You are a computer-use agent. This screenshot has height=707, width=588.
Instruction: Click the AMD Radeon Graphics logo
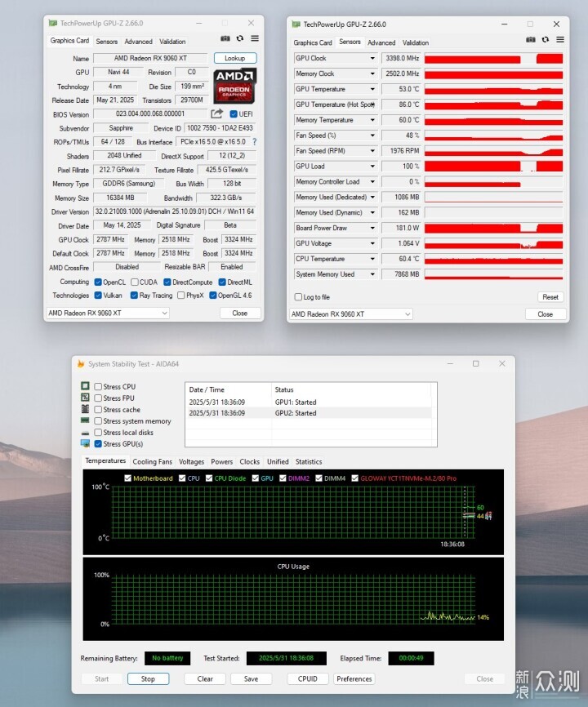tap(234, 86)
